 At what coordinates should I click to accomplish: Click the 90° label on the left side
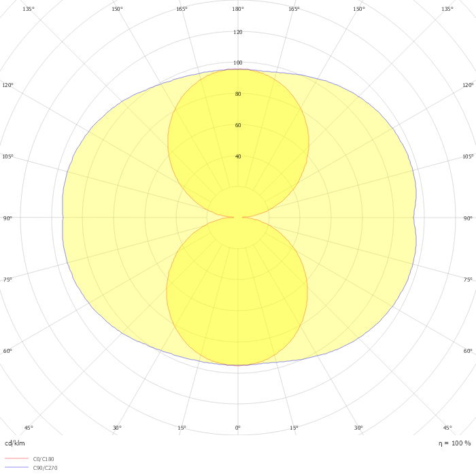(x=7, y=218)
